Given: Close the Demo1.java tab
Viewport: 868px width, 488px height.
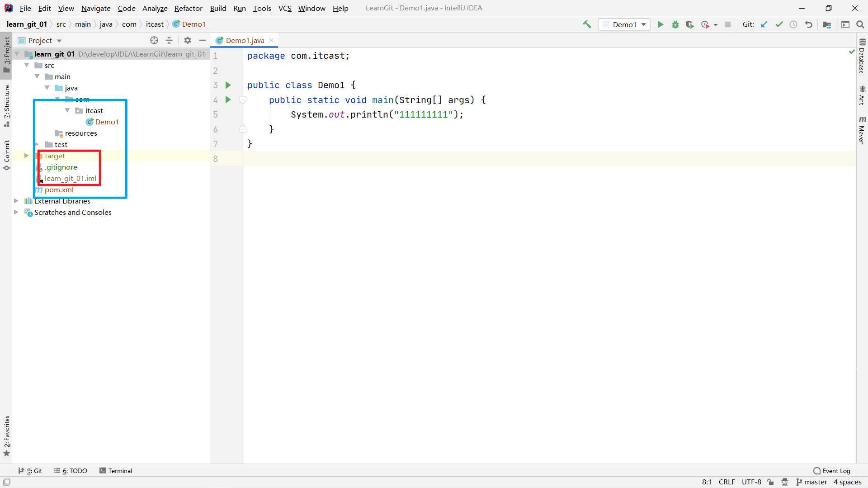Looking at the screenshot, I should 271,40.
